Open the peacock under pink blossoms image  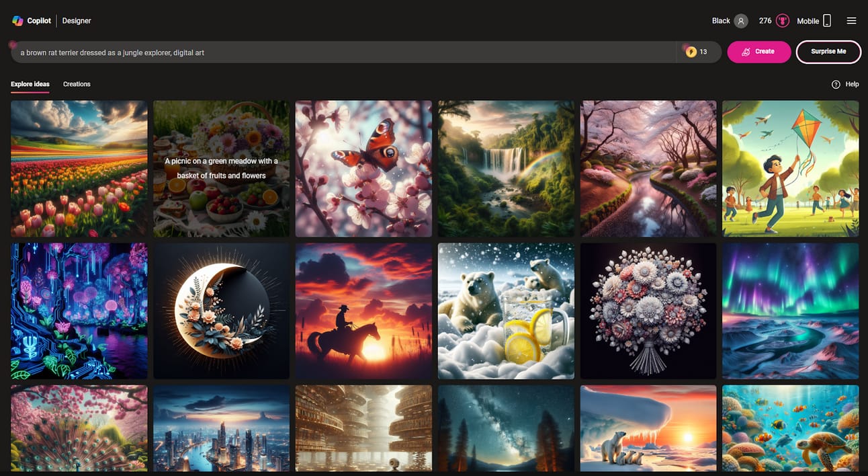79,428
